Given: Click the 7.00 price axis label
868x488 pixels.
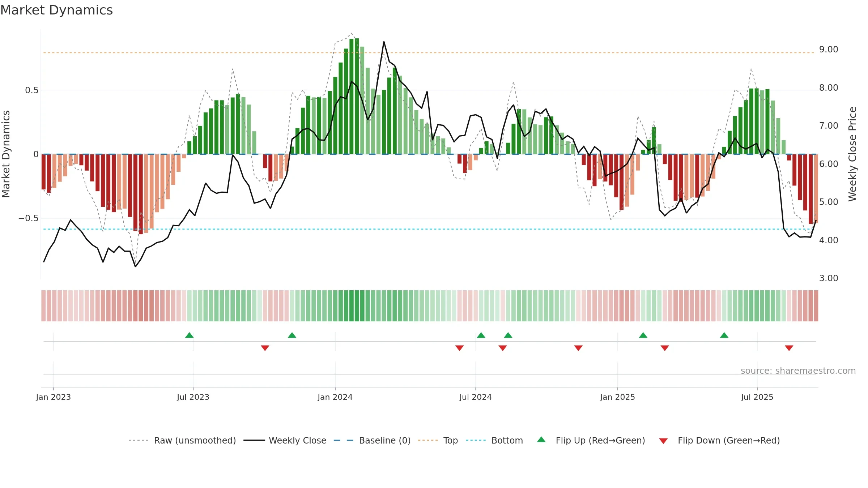Looking at the screenshot, I should pyautogui.click(x=829, y=126).
